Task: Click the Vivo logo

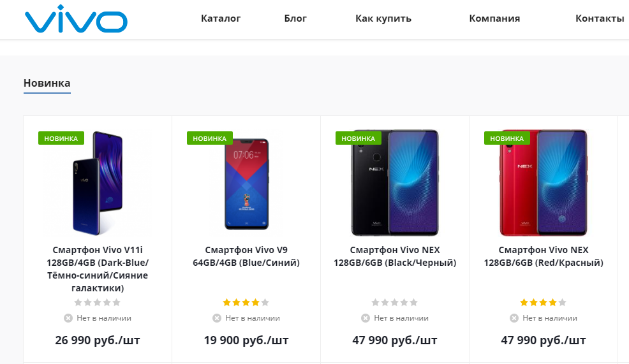Action: 76,20
